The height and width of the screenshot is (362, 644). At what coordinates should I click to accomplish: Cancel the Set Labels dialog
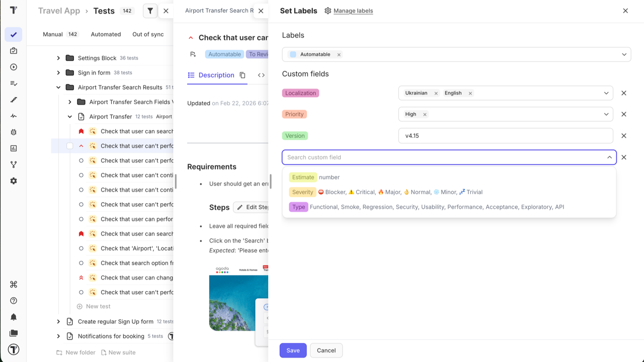[x=326, y=350]
